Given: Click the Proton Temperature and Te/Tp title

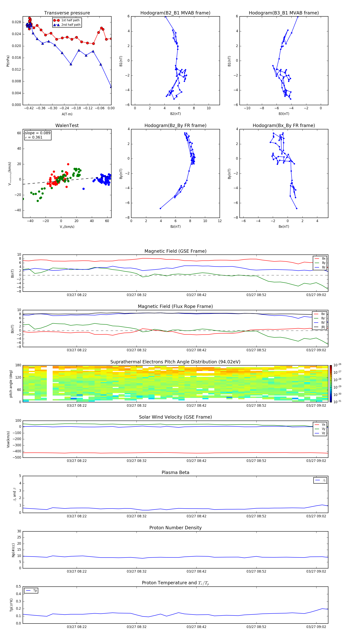Looking at the screenshot, I should point(175,583).
